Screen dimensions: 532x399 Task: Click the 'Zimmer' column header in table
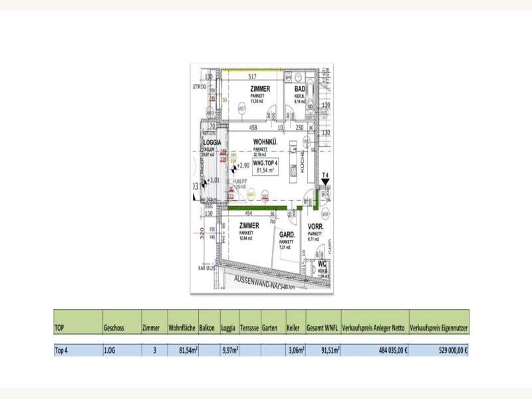tap(154, 322)
